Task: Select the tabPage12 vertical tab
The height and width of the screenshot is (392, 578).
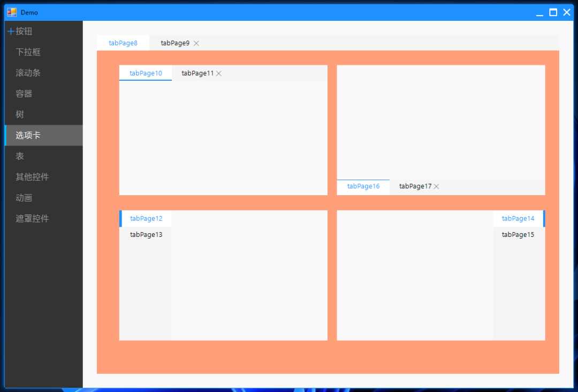Action: pyautogui.click(x=146, y=219)
